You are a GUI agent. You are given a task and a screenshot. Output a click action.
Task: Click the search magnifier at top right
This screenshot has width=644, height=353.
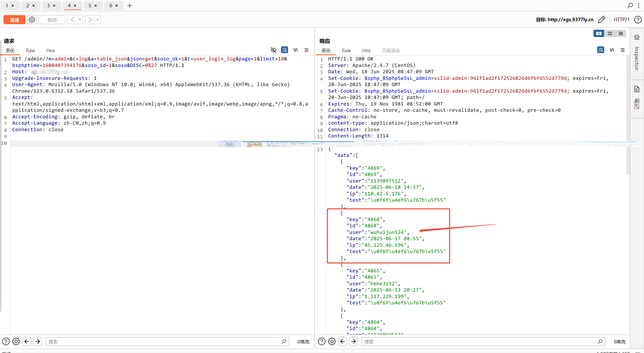[x=630, y=6]
